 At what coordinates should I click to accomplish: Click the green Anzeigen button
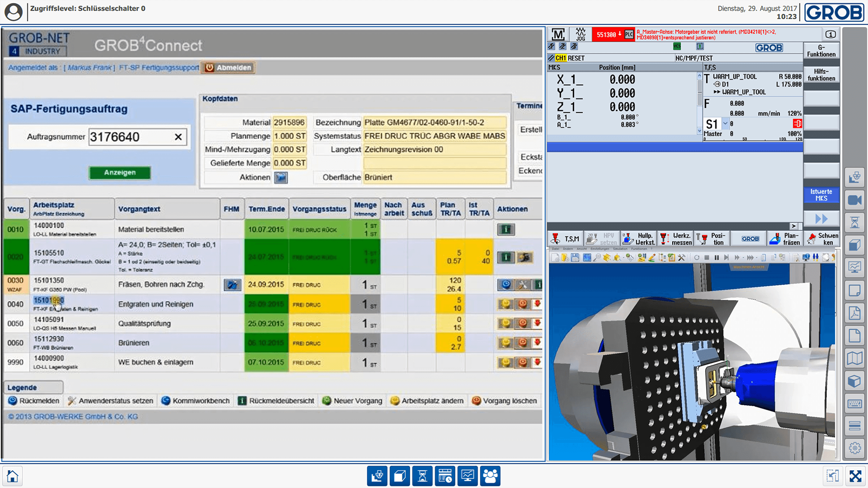point(120,173)
